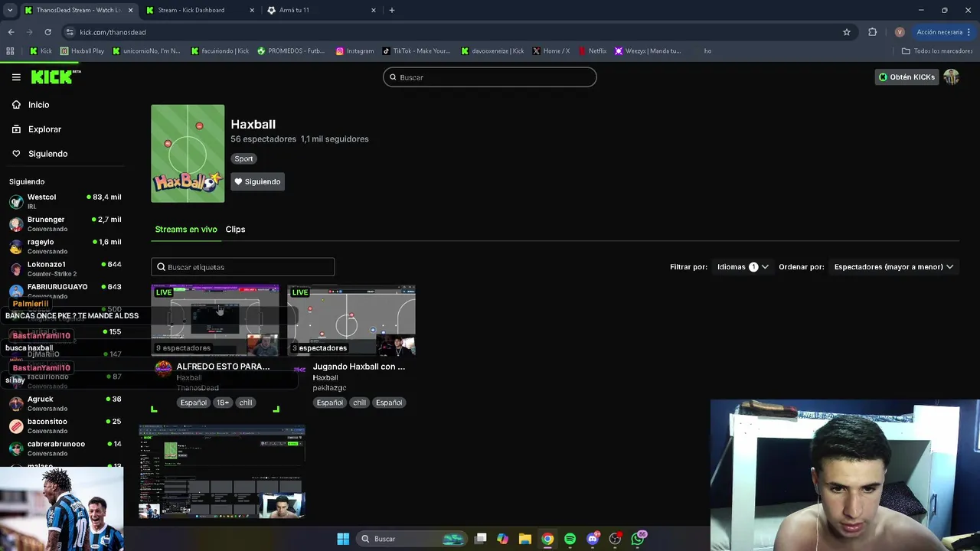Open the Windows Start menu
Image resolution: width=980 pixels, height=551 pixels.
pos(343,539)
